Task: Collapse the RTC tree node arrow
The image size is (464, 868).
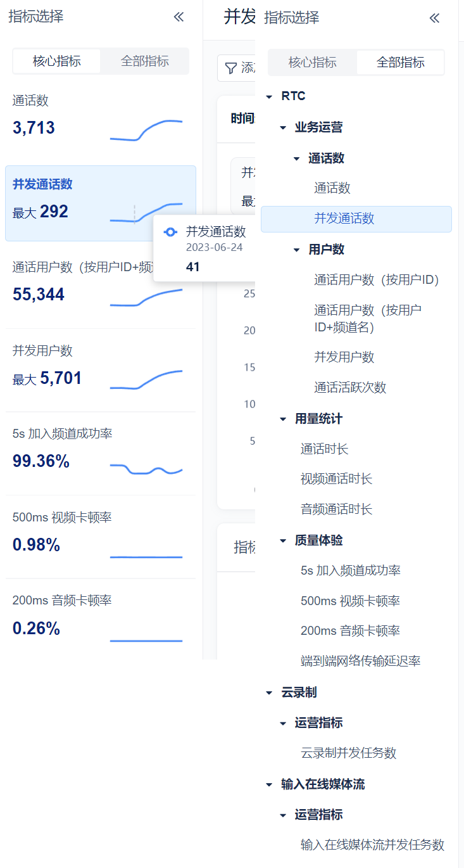Action: pyautogui.click(x=269, y=97)
